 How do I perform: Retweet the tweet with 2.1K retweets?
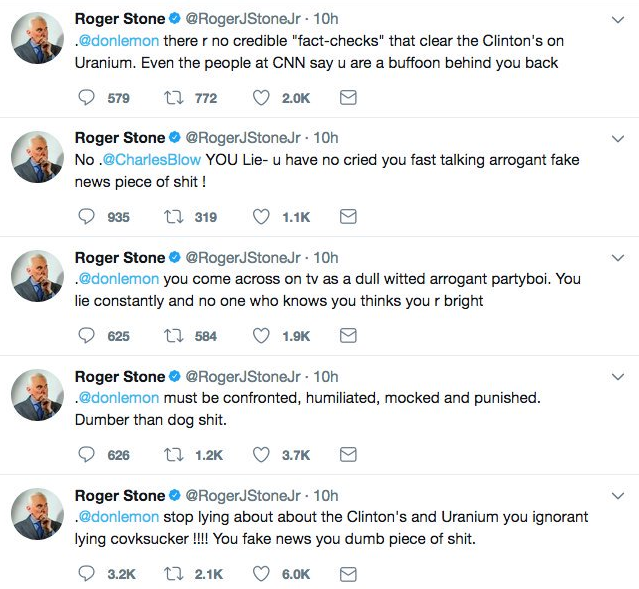click(174, 574)
